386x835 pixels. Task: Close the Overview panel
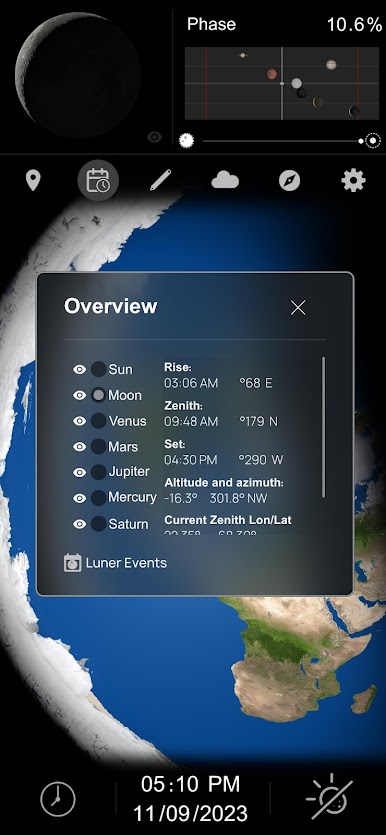click(x=298, y=307)
